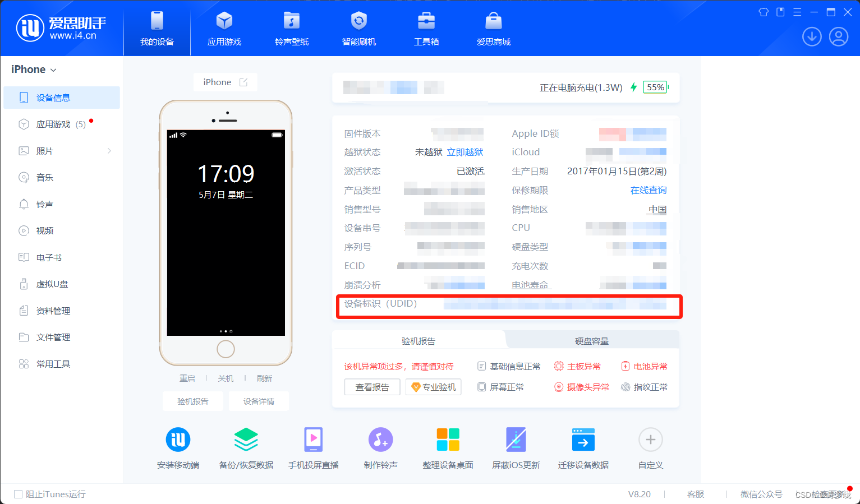The image size is (860, 504).
Task: Click the V8.20 version text
Action: click(x=640, y=494)
